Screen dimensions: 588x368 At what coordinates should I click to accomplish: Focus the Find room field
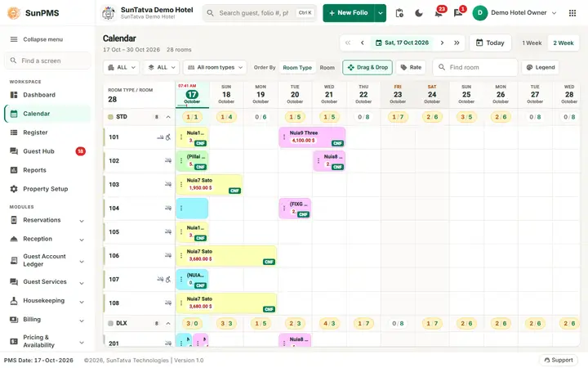pyautogui.click(x=475, y=67)
